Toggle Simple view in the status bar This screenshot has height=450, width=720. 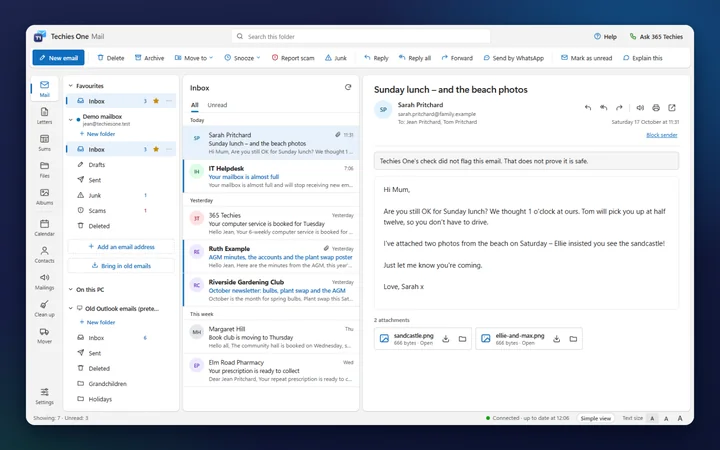pyautogui.click(x=596, y=418)
